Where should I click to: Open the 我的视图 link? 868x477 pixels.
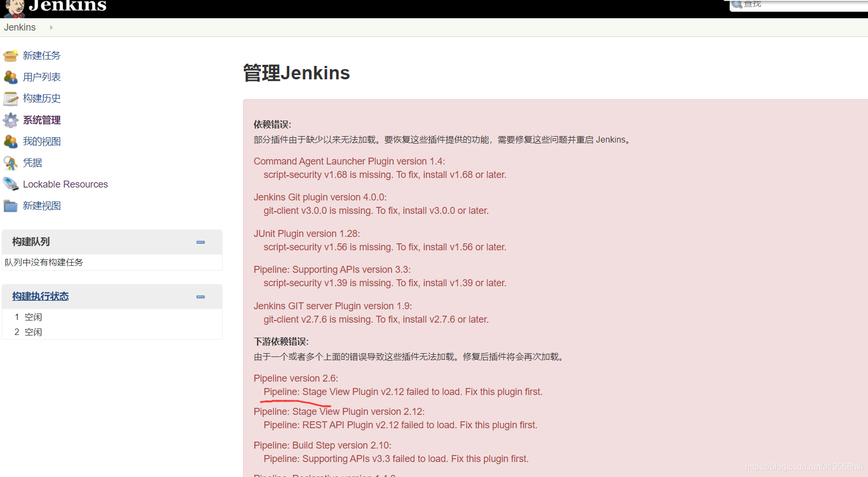click(x=42, y=141)
